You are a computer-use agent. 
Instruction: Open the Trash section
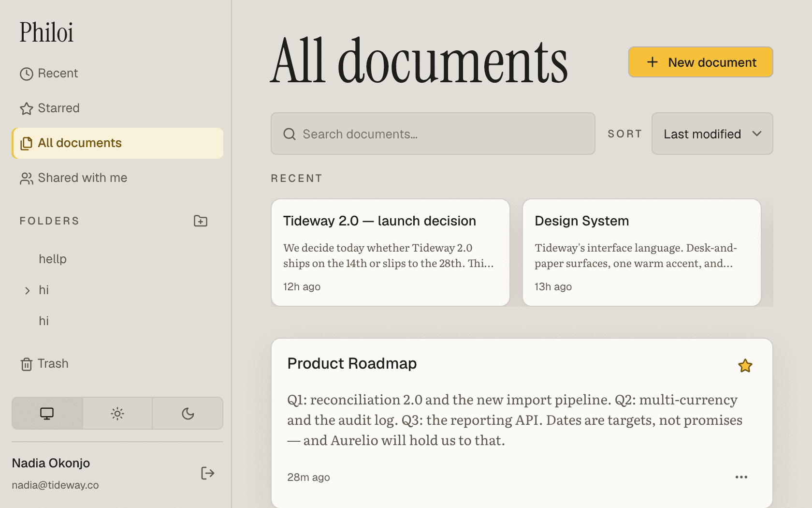click(117, 364)
